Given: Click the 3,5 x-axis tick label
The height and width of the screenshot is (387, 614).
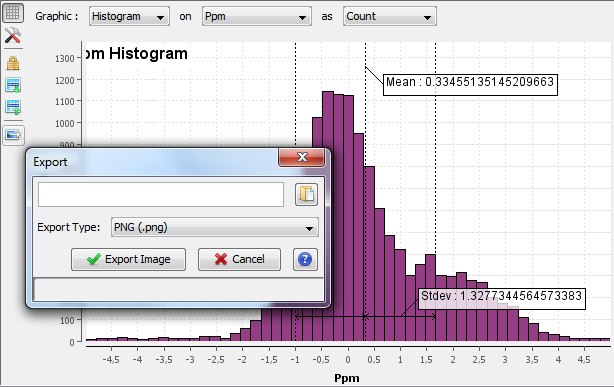Looking at the screenshot, I should [531, 360].
